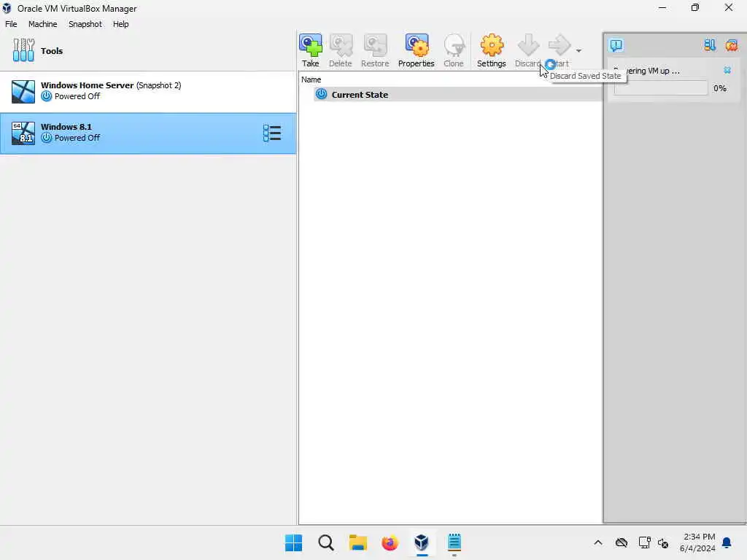Launch Firefox from the taskbar
The image size is (747, 560).
tap(390, 542)
